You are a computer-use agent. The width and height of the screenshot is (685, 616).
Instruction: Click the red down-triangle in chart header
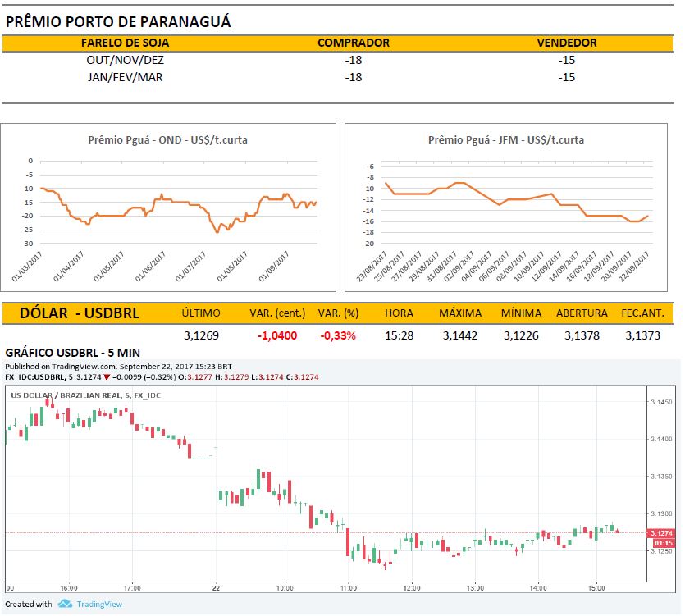pyautogui.click(x=107, y=377)
